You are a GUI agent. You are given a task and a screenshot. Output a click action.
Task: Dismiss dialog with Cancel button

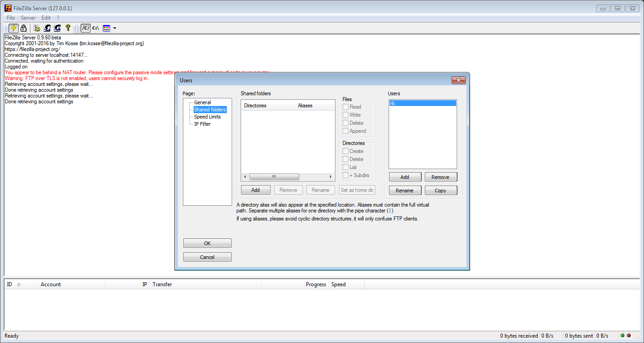[x=208, y=257]
